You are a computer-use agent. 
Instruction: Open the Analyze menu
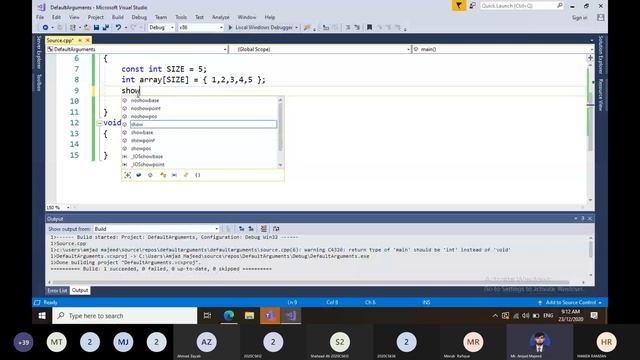[220, 17]
